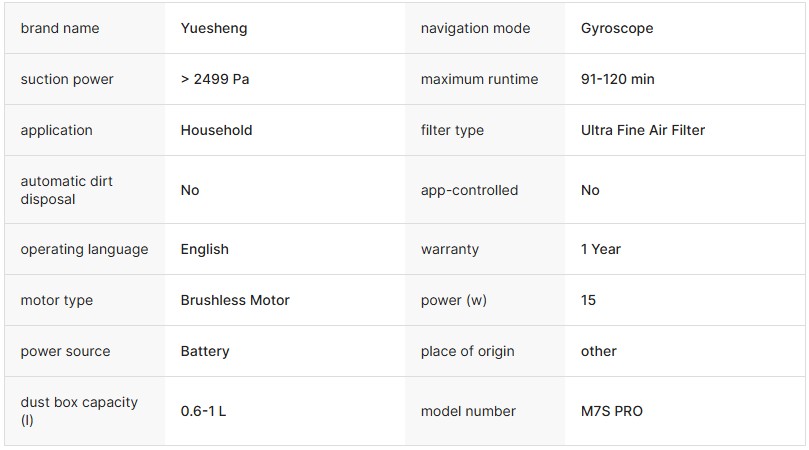Screen dimensions: 809x450
Task: Select the 91-120 min runtime value
Action: (x=617, y=79)
